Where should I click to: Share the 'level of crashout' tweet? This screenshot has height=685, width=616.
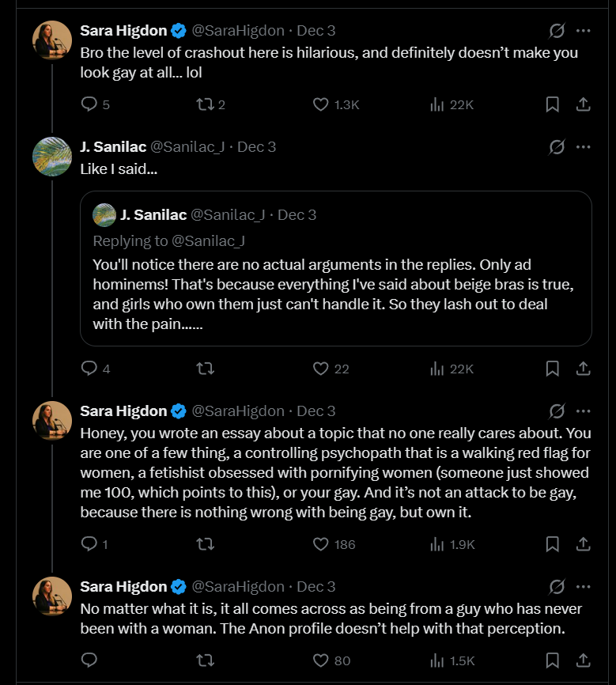click(583, 104)
